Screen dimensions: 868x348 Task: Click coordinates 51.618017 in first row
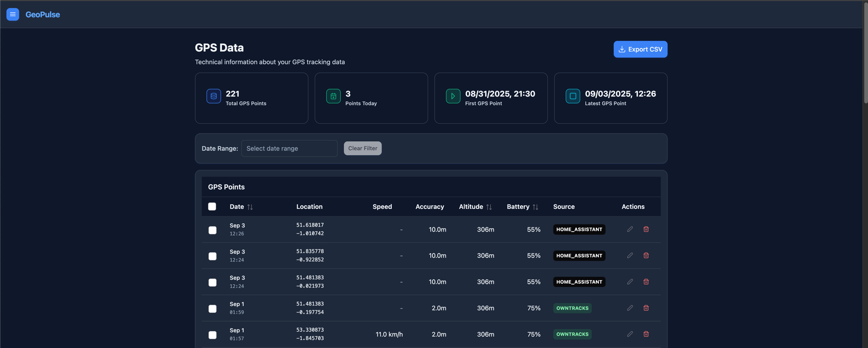pyautogui.click(x=310, y=225)
